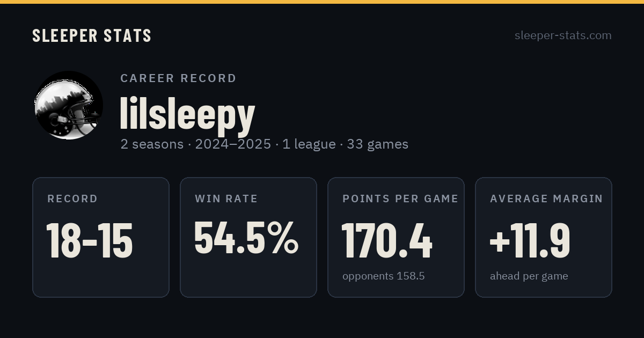Image resolution: width=644 pixels, height=338 pixels.
Task: Click the SLEEPER STATS logo text
Action: click(92, 35)
